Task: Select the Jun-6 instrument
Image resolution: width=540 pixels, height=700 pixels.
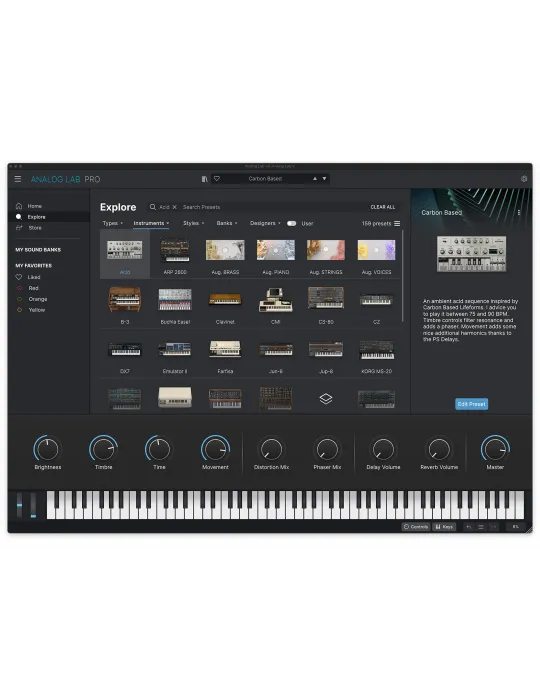Action: [276, 354]
